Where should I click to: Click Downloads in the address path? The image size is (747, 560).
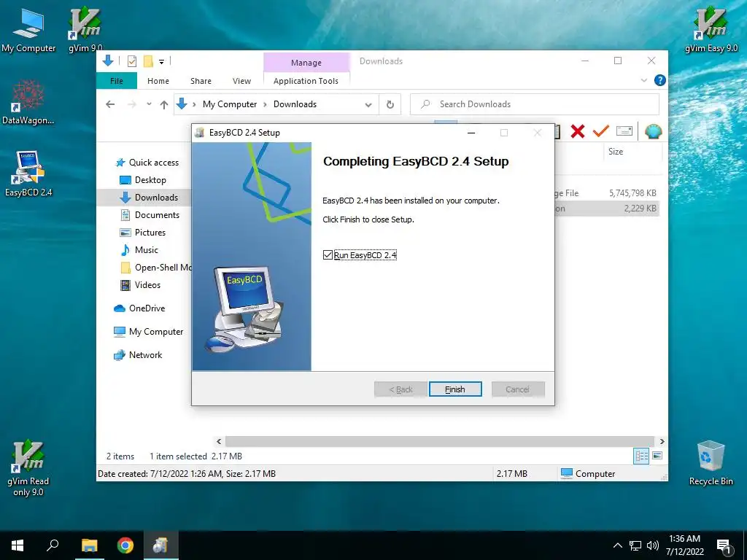click(295, 104)
